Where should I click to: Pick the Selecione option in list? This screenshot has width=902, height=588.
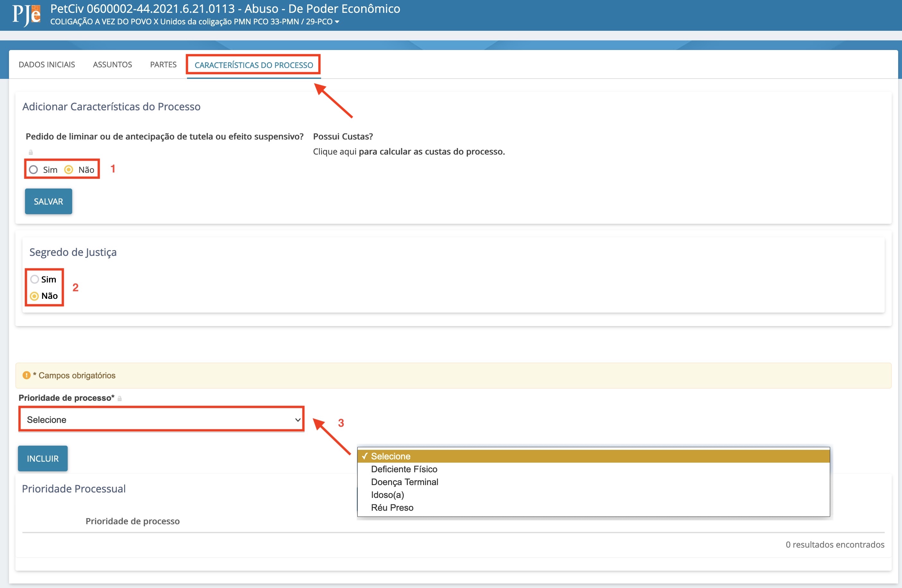(x=593, y=456)
